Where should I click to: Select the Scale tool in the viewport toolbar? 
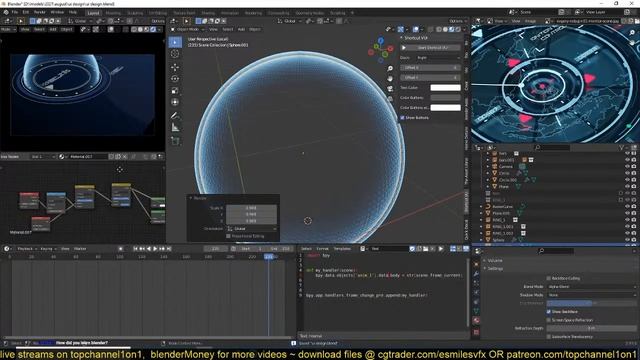[x=175, y=91]
